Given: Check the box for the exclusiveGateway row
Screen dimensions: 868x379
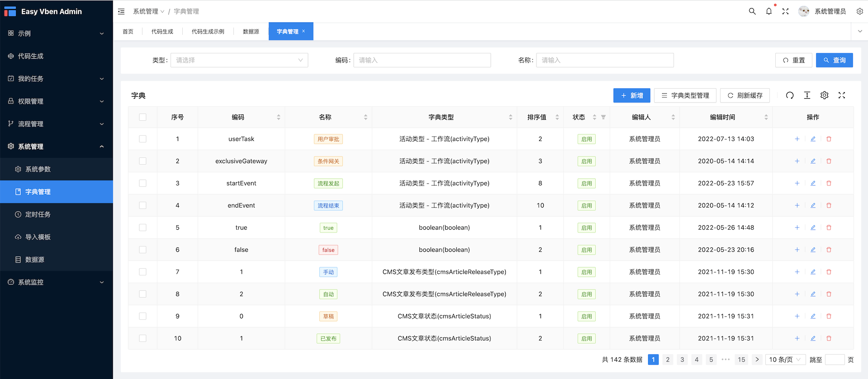Looking at the screenshot, I should point(143,161).
